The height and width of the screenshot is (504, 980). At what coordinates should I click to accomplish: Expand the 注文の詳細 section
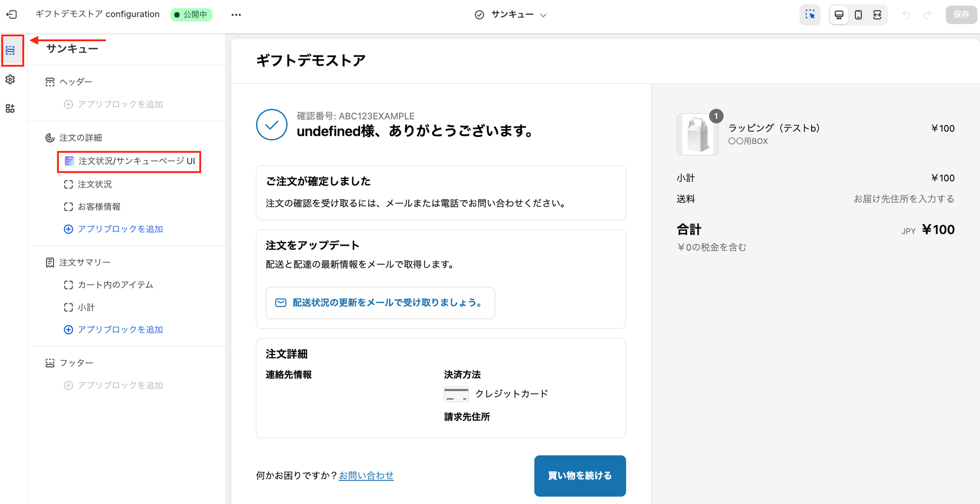80,138
